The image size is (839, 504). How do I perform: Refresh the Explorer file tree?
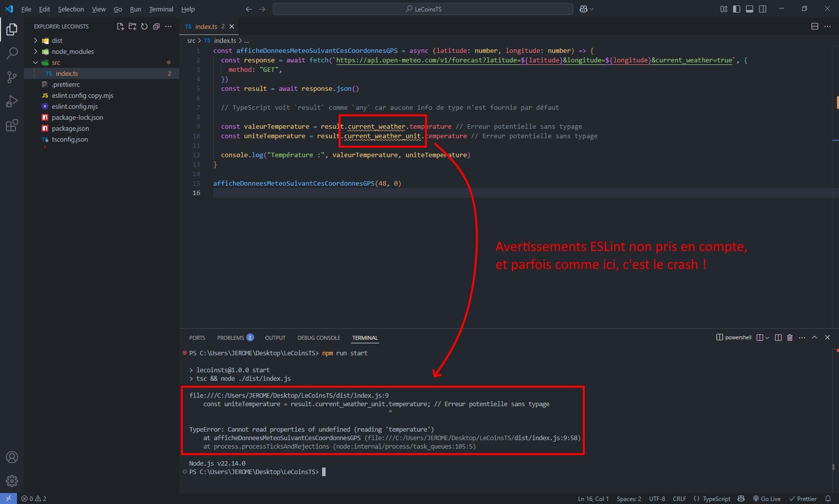point(144,26)
